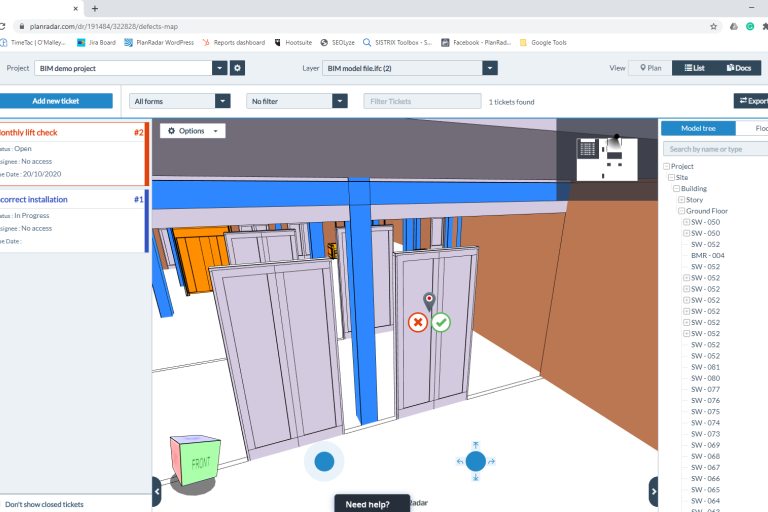Screen dimensions: 768x512
Task: Open the viewer Options dropdown
Action: point(192,131)
